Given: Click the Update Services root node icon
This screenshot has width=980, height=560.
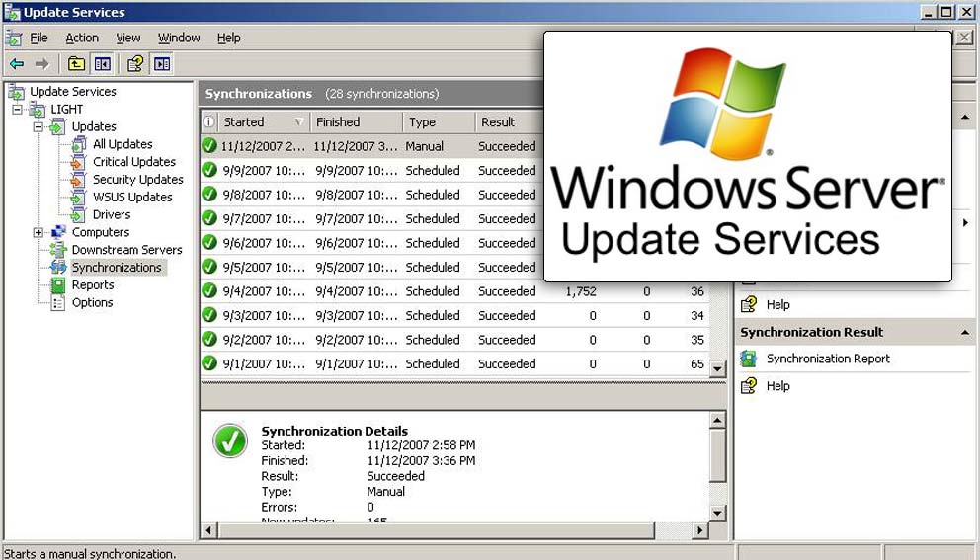Looking at the screenshot, I should 16,92.
